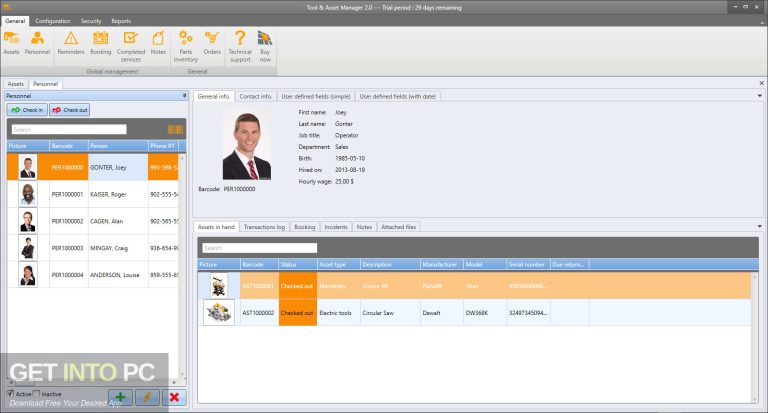This screenshot has height=413, width=768.
Task: Click the barcode scan icon beside Personnel search
Action: click(x=175, y=129)
